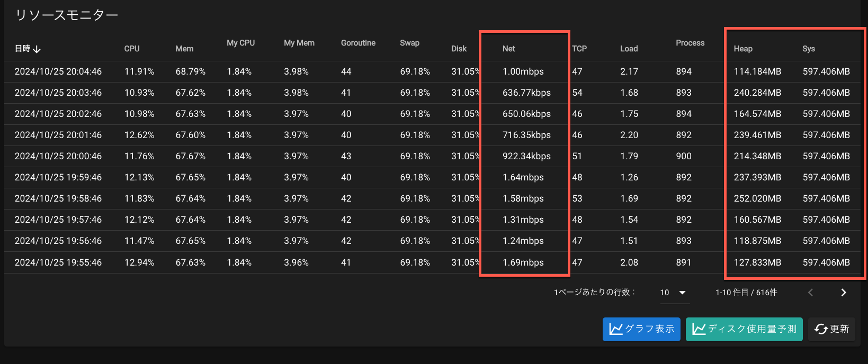Open the rows per page dropdown
This screenshot has width=868, height=364.
tap(674, 293)
